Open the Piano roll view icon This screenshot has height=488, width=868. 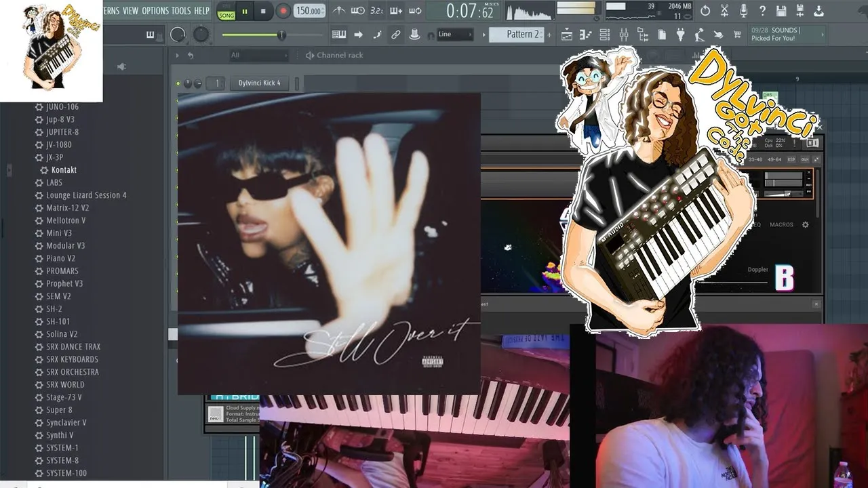586,35
